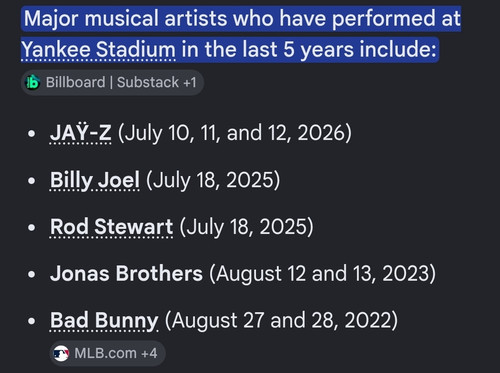Click the Jonas Brothers dates August 12 and 13, 2023

pos(322,274)
